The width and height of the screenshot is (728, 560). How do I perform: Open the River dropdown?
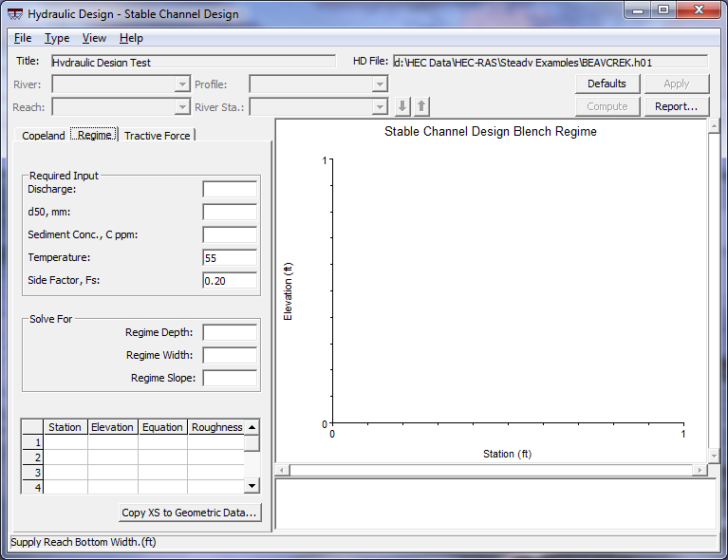point(182,84)
